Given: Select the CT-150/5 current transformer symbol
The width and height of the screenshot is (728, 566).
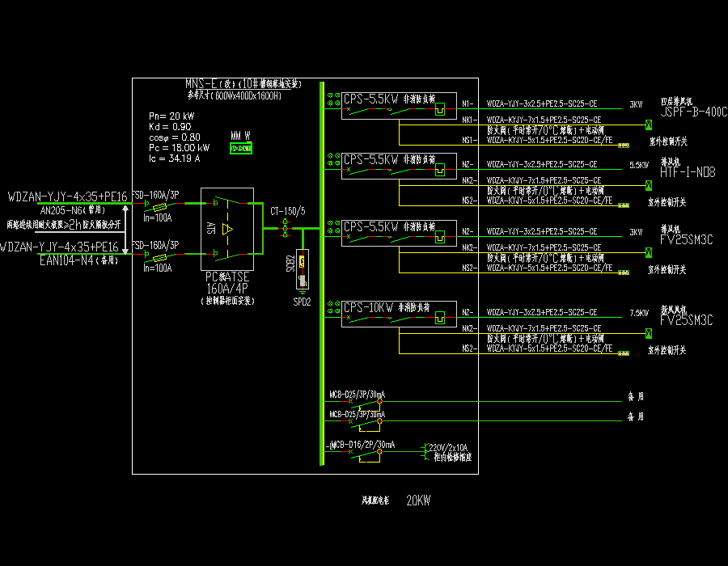Looking at the screenshot, I should coord(286,228).
